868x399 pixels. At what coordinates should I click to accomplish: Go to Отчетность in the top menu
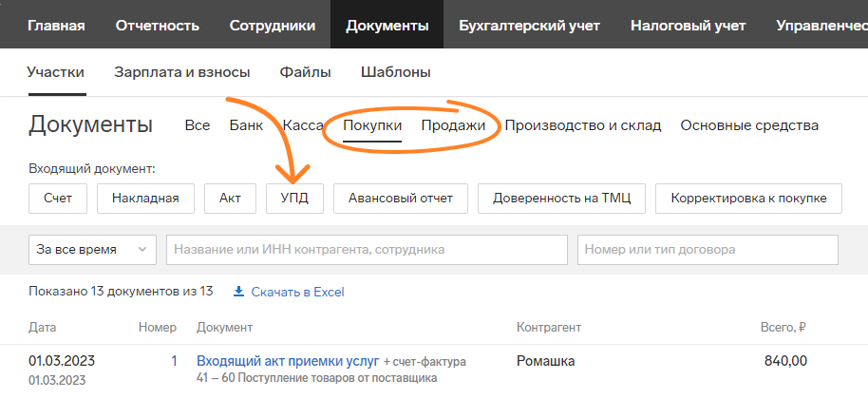158,26
